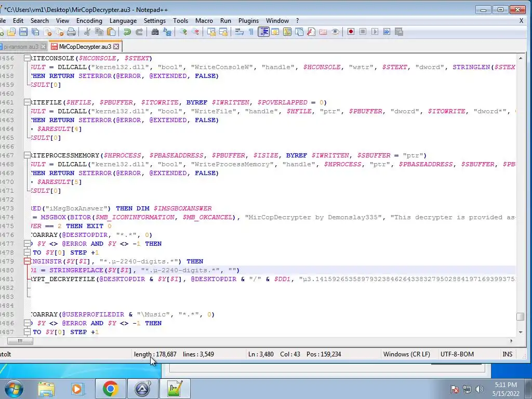Open Find dialog via binoculars icon
The width and height of the screenshot is (532, 399).
[x=155, y=32]
